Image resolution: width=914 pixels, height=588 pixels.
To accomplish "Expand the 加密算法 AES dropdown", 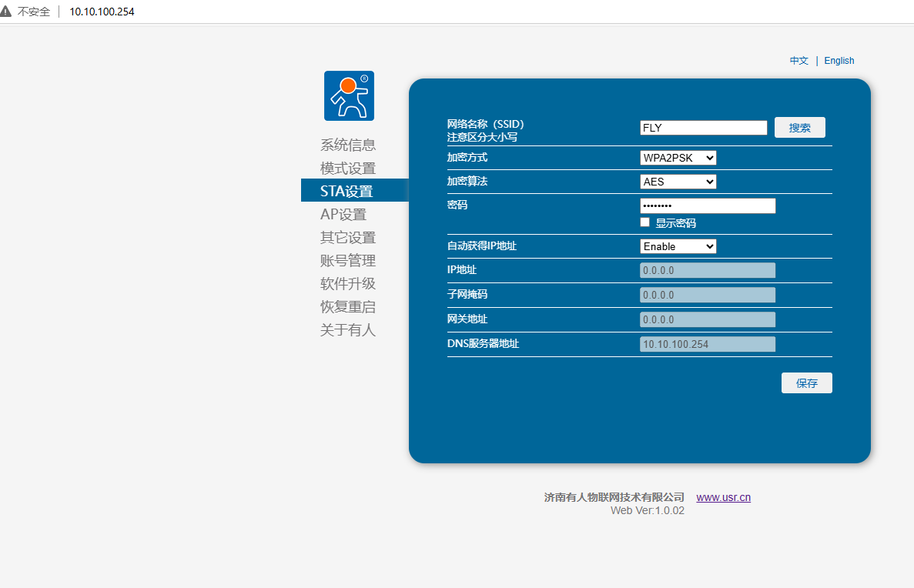I will click(678, 182).
